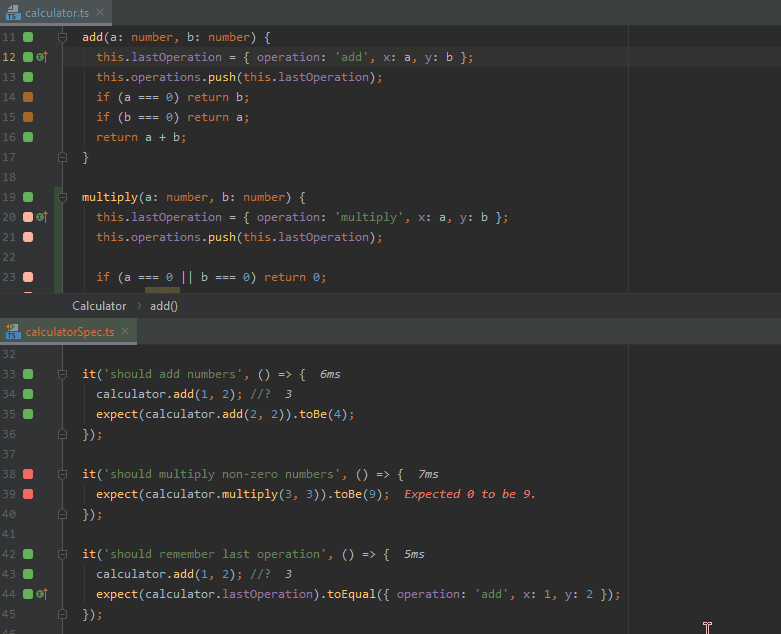
Task: Close the calculator.ts tab
Action: coord(101,12)
